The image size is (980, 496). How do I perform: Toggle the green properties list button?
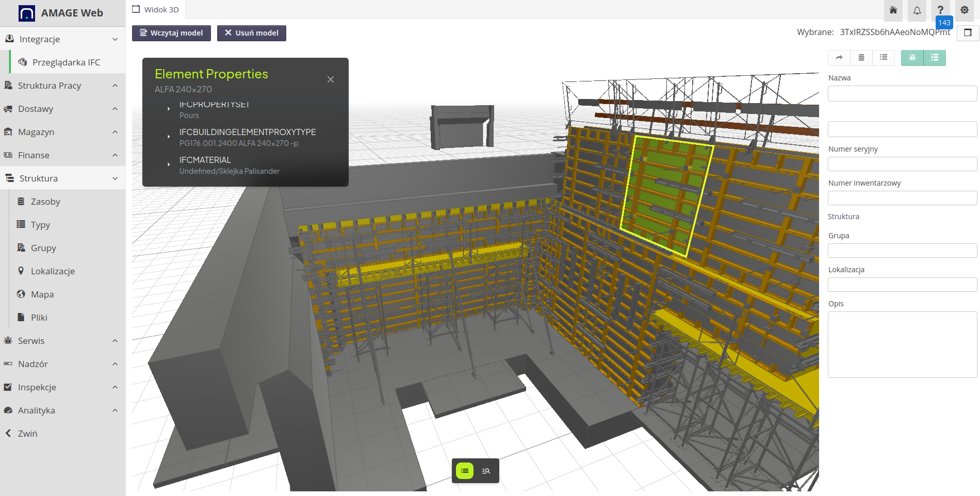(x=465, y=471)
